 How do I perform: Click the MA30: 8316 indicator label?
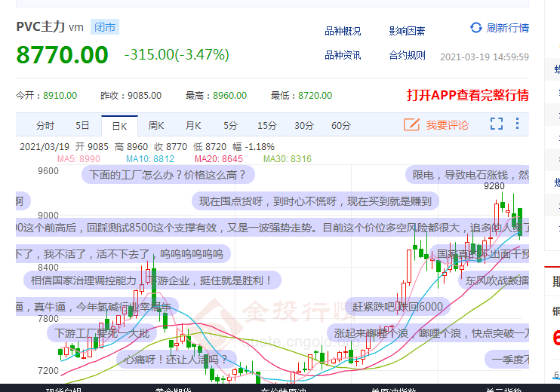coord(287,159)
